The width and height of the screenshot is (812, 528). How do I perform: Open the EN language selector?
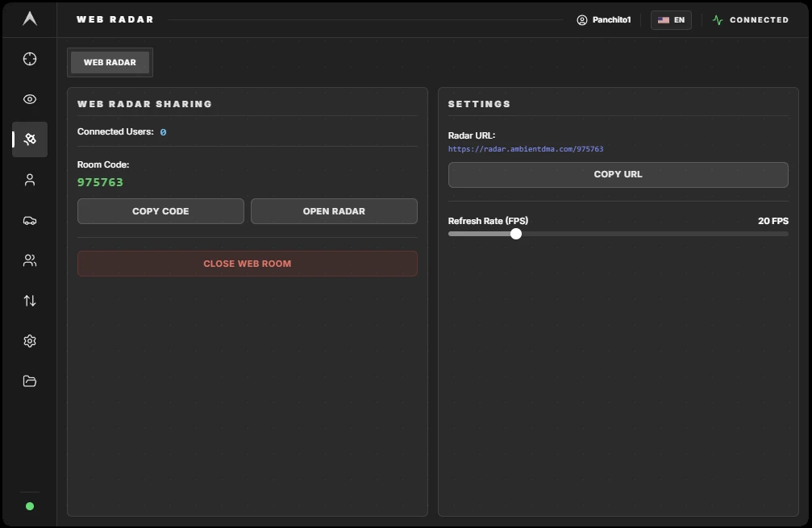click(671, 19)
